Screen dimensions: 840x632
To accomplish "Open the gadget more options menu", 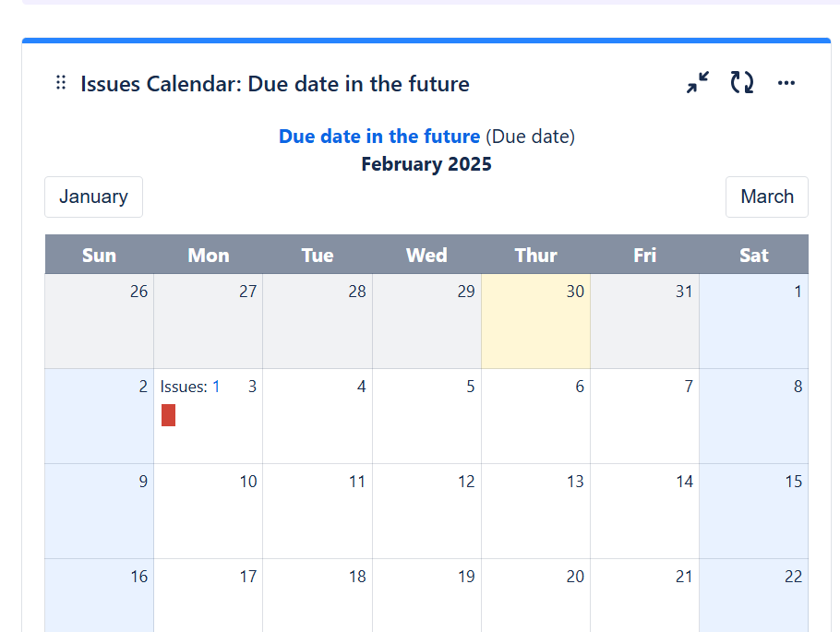I will tap(786, 82).
